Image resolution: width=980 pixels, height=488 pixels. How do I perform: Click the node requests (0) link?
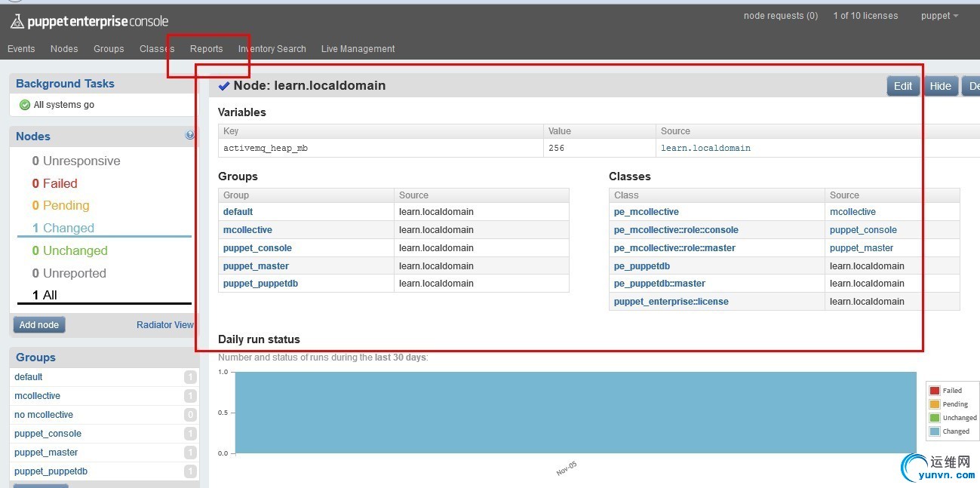781,16
